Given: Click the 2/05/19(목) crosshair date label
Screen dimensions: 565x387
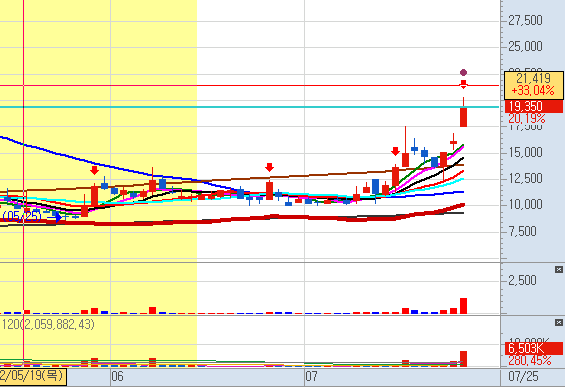Looking at the screenshot, I should [33, 376].
